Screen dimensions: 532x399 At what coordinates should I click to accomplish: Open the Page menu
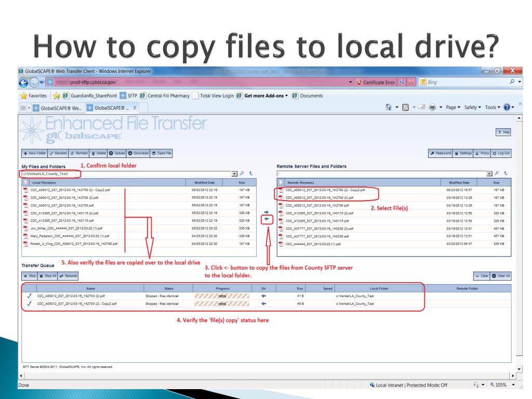(453, 107)
